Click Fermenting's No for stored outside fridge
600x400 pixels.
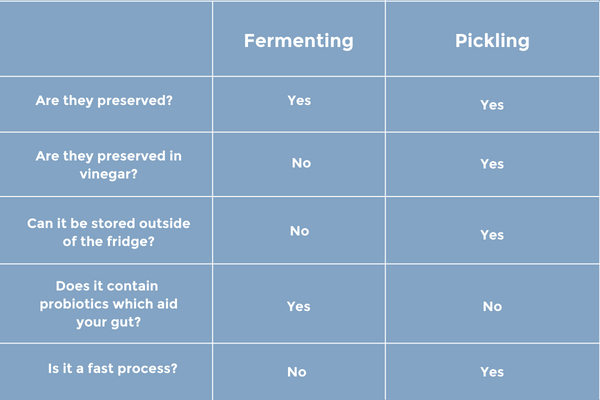tap(299, 231)
